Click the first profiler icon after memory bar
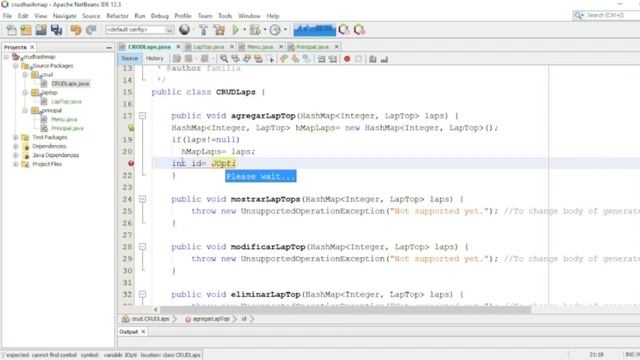The height and width of the screenshot is (360, 640). [x=344, y=30]
